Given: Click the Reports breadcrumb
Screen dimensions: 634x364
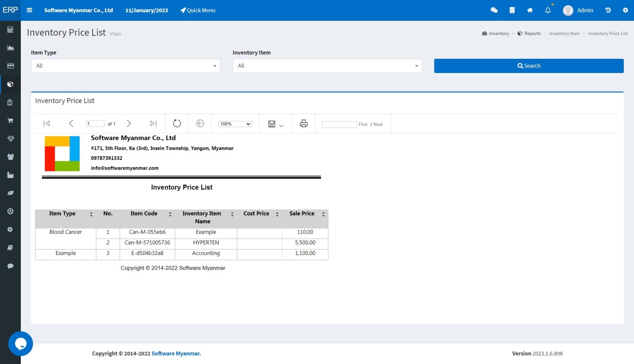Looking at the screenshot, I should tap(529, 34).
